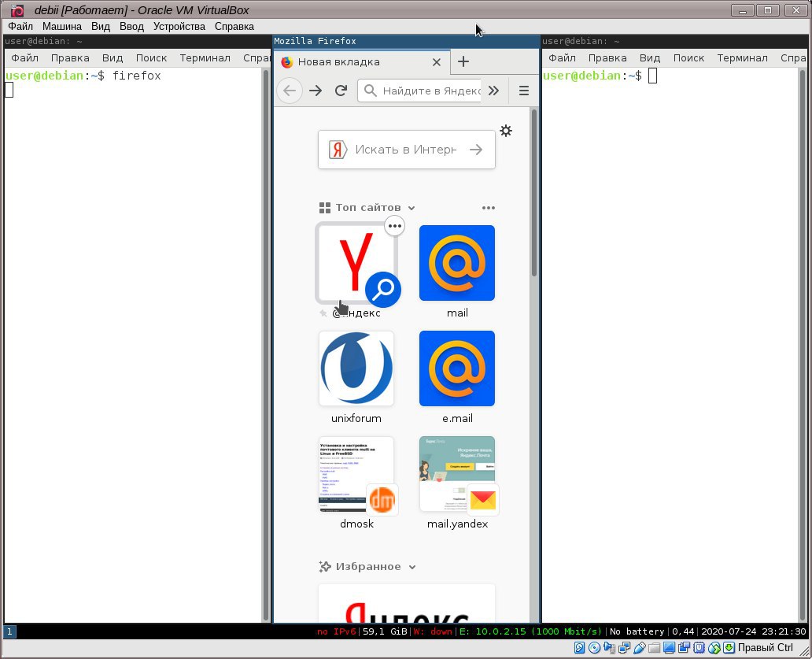Click the Firefox page vertical scrollbar
The image size is (812, 659).
tap(534, 193)
